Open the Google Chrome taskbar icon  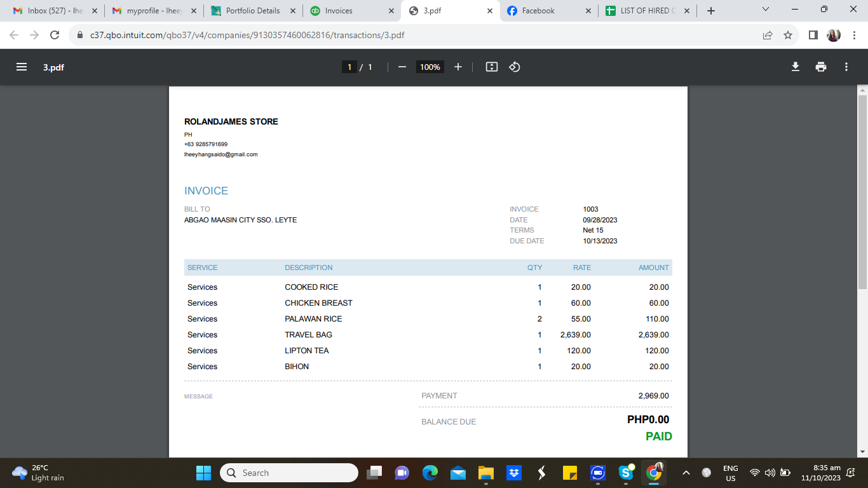click(654, 473)
